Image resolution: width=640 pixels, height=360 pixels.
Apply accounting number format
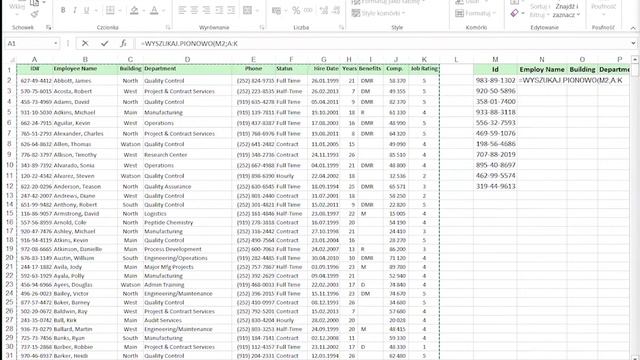pyautogui.click(x=276, y=11)
